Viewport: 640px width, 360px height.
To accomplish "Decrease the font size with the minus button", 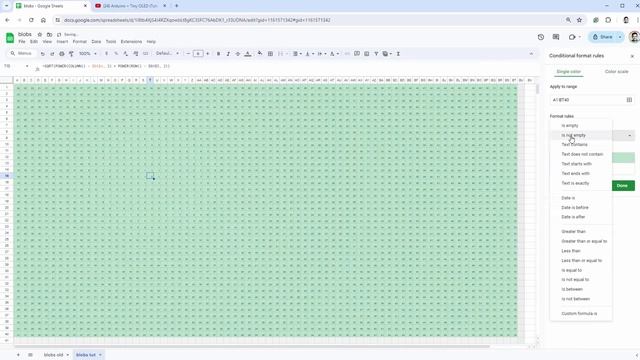I will pos(188,54).
